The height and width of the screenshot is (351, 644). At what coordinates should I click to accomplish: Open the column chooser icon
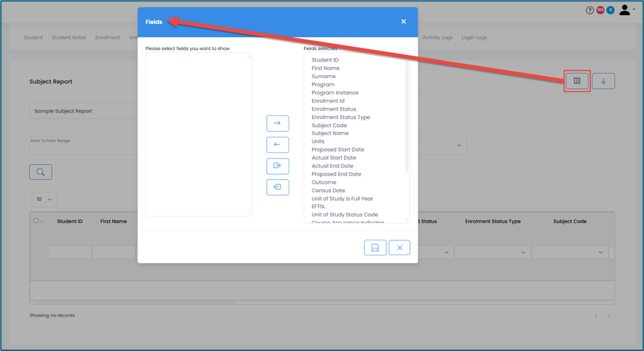577,81
